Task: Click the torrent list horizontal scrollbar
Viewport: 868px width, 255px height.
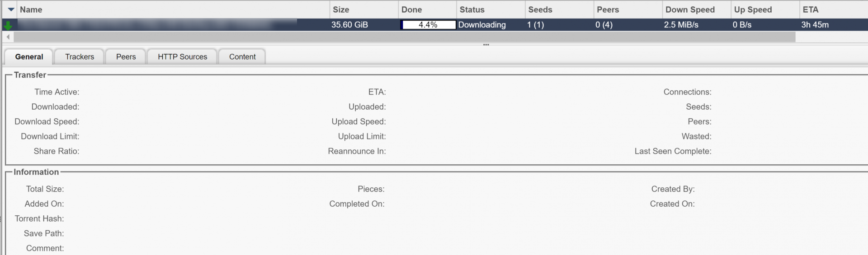Action: (x=405, y=37)
